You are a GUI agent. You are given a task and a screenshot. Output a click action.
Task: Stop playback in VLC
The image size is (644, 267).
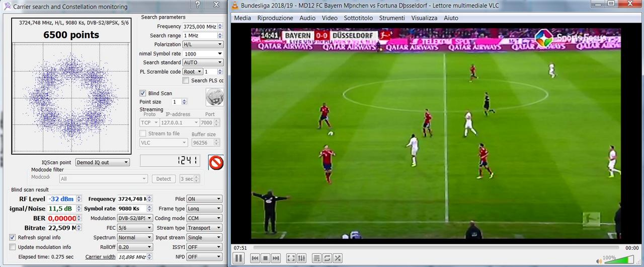click(x=266, y=258)
